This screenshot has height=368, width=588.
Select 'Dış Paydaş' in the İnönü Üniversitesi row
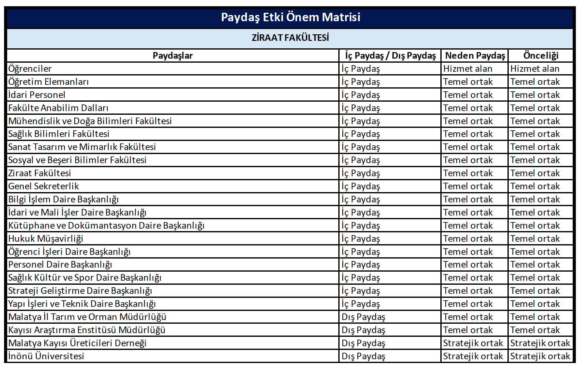tap(363, 356)
